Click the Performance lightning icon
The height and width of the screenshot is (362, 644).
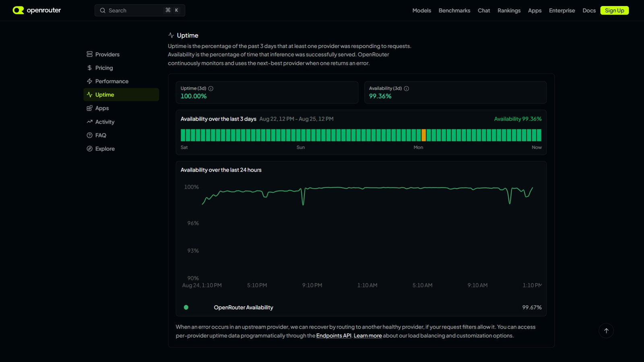click(x=89, y=81)
